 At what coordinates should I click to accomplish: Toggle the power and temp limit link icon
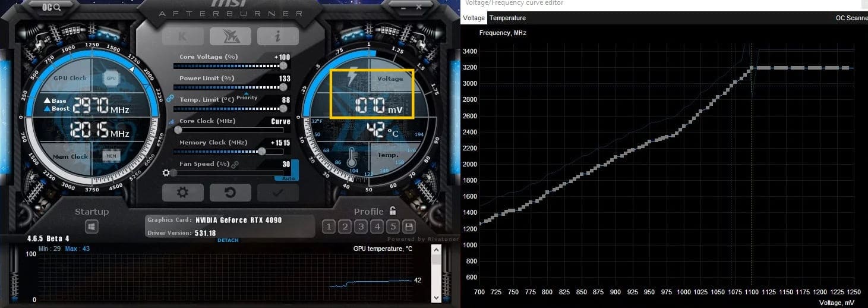[x=169, y=98]
